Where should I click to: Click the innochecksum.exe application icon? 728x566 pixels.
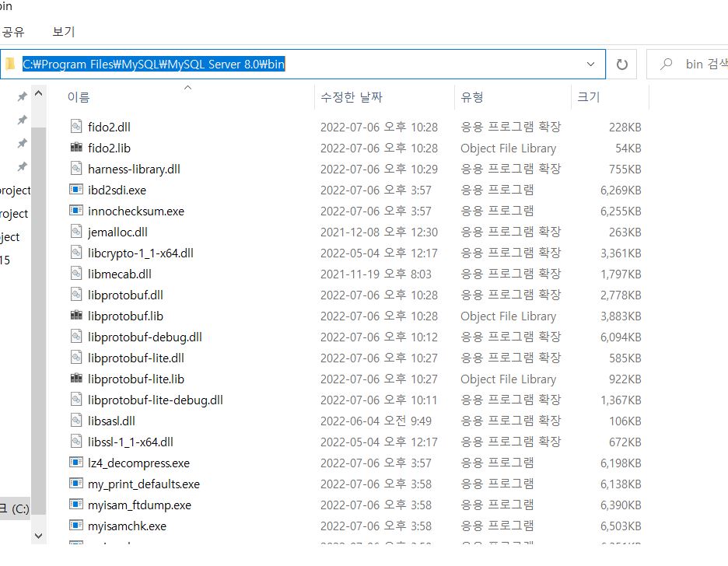(76, 211)
